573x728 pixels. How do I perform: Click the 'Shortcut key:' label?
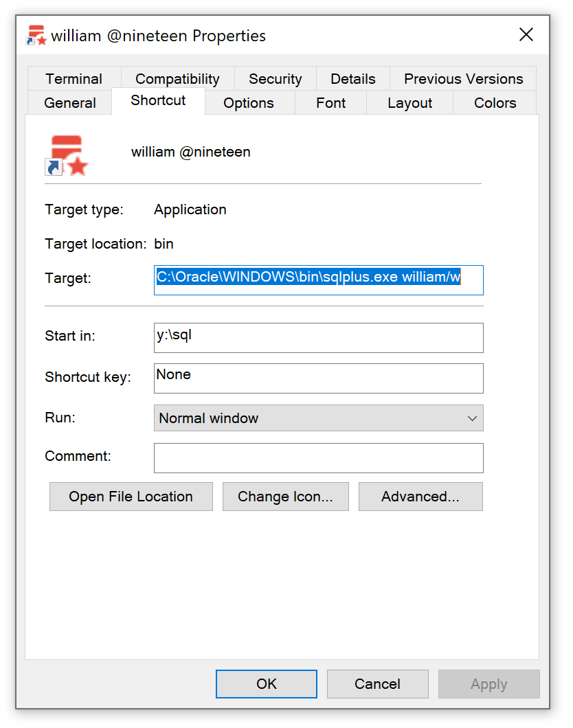point(88,377)
